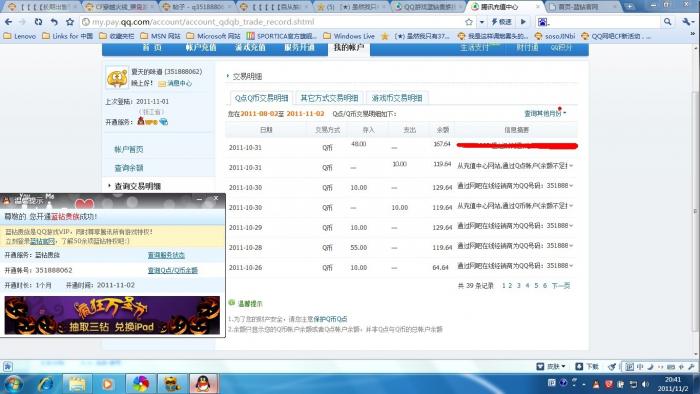Open the sosoJINbi bookmark
Image resolution: width=700 pixels, height=394 pixels.
coord(555,36)
